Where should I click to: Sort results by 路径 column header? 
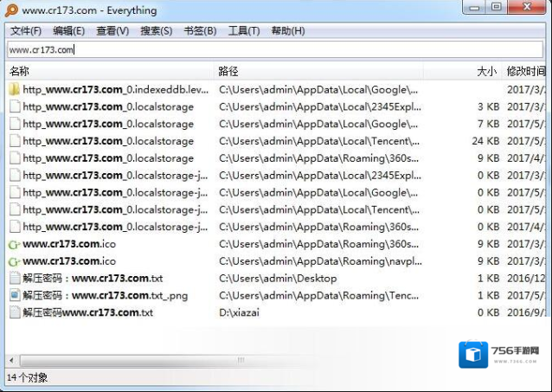tap(228, 72)
